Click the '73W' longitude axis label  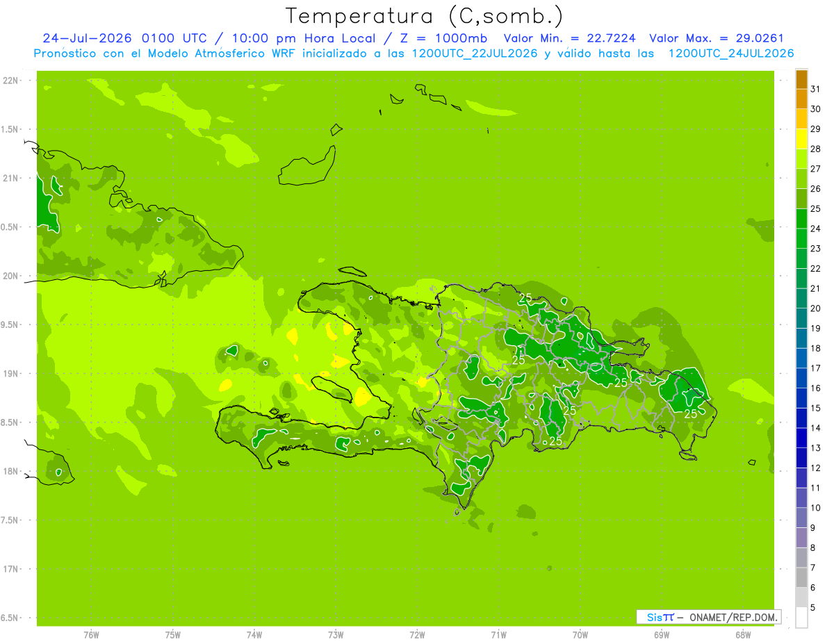[x=336, y=634]
